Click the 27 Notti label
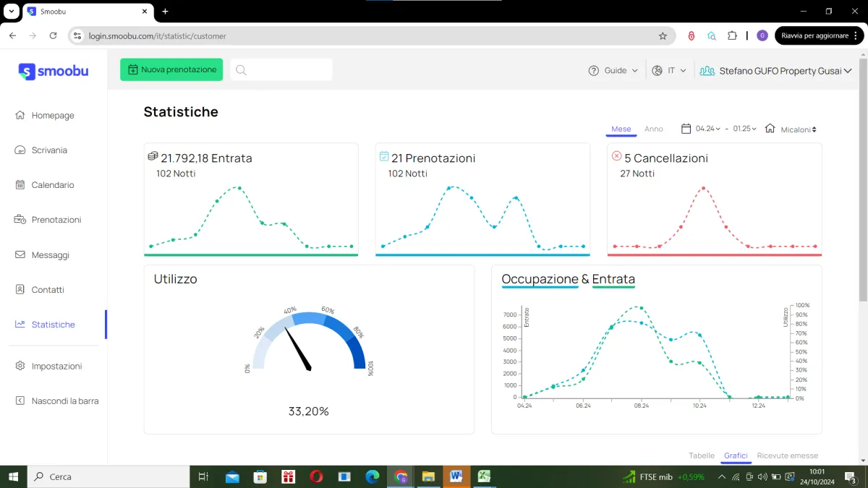The image size is (868, 488). [637, 174]
